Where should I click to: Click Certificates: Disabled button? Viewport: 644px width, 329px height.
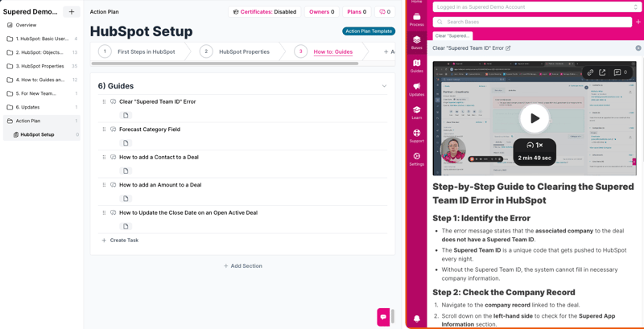pyautogui.click(x=265, y=12)
